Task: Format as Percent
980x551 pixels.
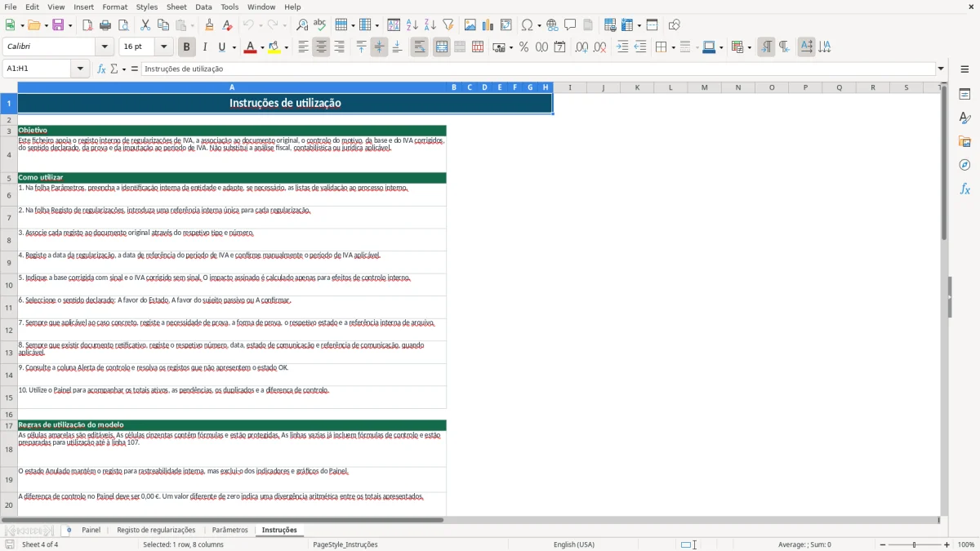Action: coord(523,47)
